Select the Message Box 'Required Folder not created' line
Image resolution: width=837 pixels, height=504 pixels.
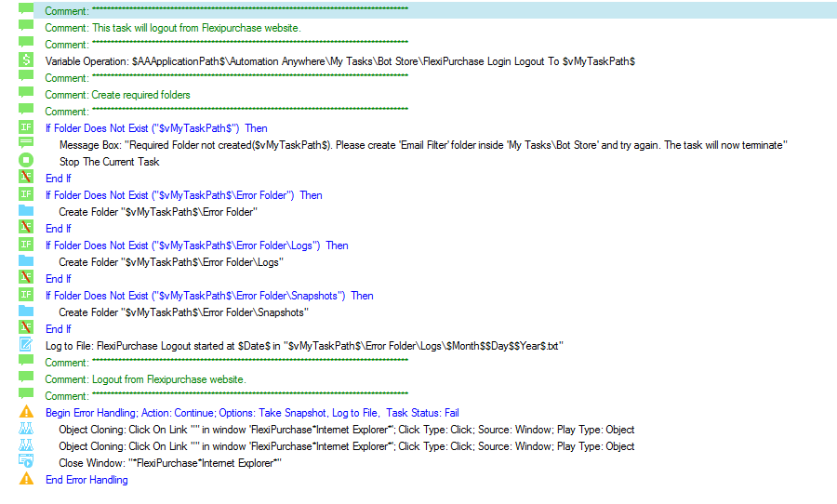pyautogui.click(x=423, y=145)
